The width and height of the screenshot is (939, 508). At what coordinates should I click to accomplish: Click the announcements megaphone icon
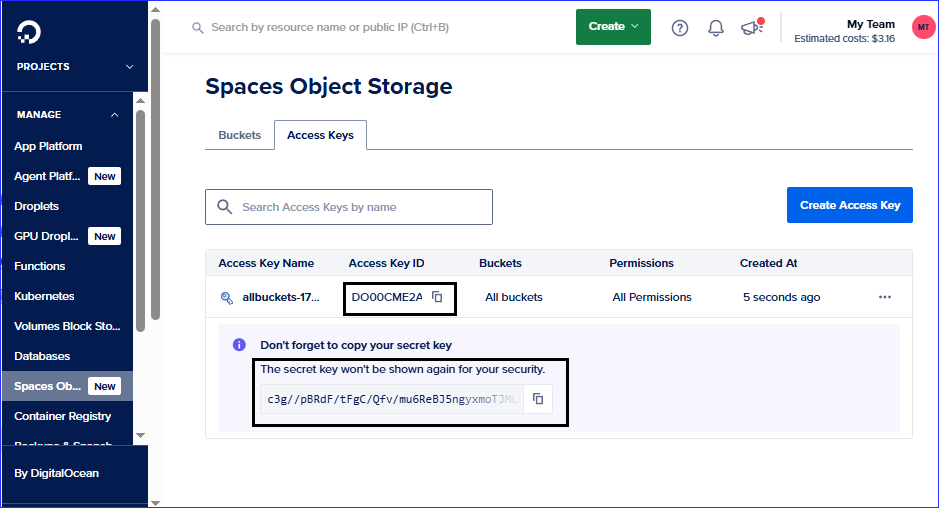752,28
